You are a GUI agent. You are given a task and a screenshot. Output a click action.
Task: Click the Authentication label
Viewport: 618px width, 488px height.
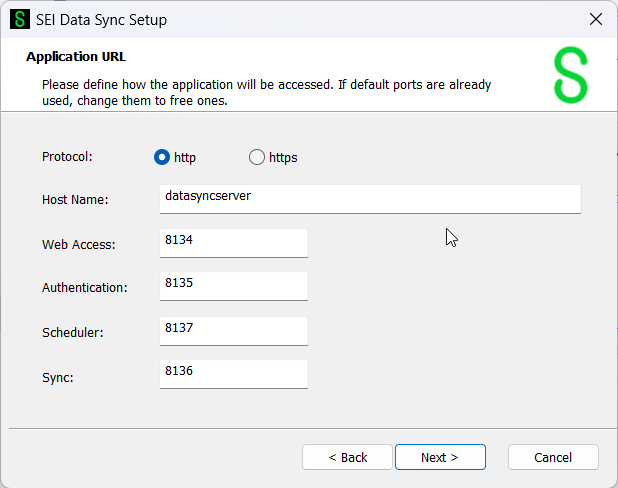coord(85,288)
